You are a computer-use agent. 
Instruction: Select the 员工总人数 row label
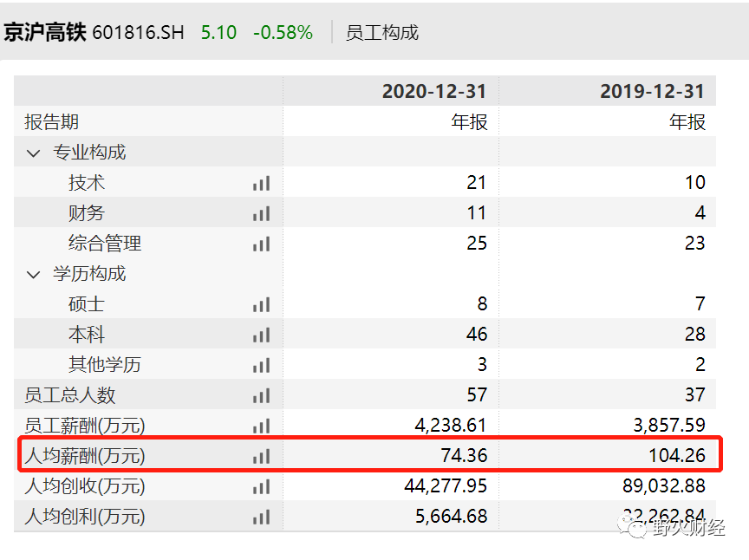pos(69,395)
